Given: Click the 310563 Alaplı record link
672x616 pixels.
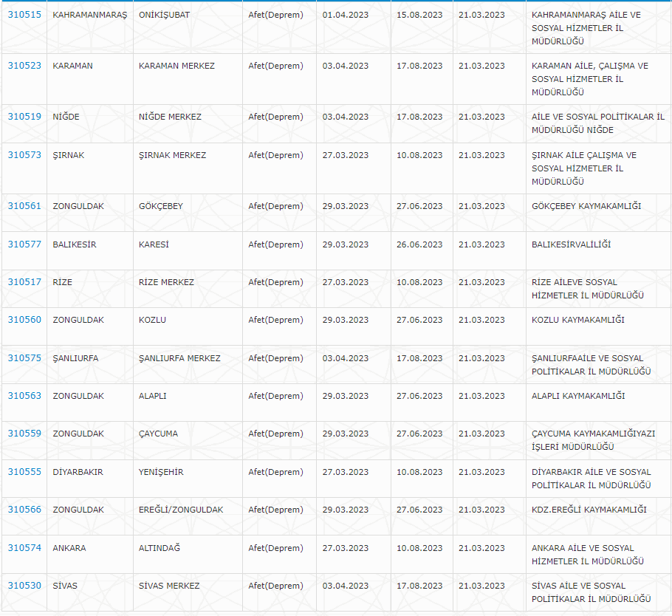Looking at the screenshot, I should point(24,396).
